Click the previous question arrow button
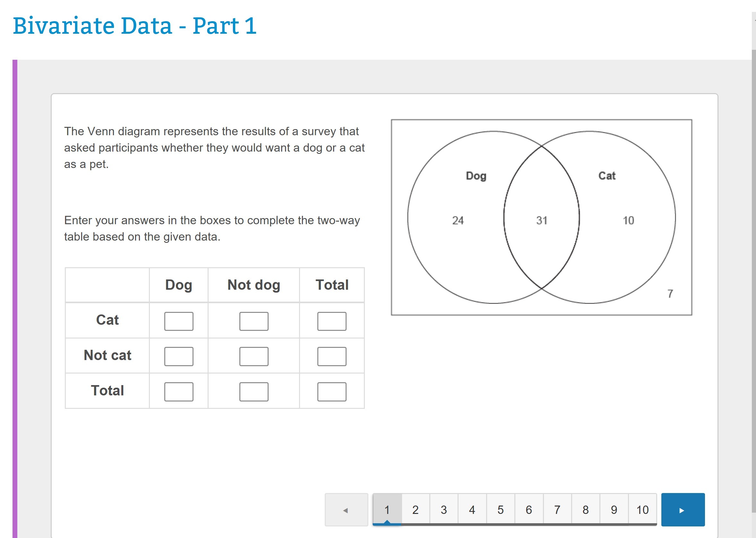The image size is (756, 538). [346, 509]
